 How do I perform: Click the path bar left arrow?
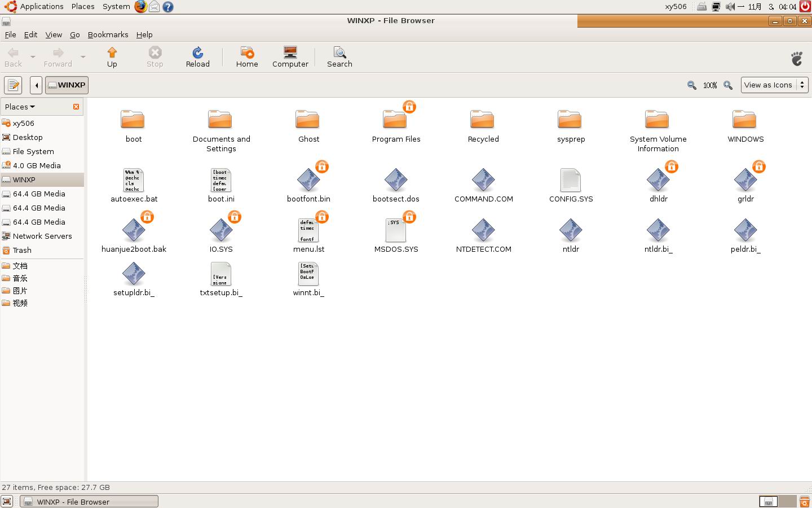36,85
